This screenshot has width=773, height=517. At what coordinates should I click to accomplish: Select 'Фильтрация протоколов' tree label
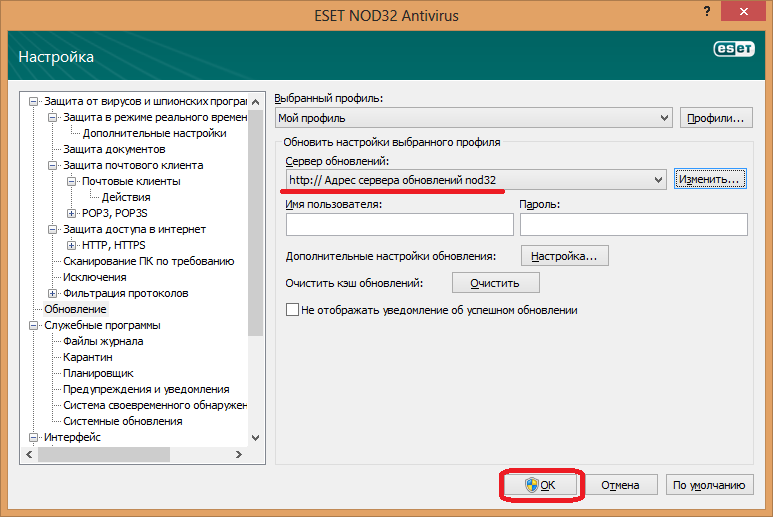tap(126, 293)
